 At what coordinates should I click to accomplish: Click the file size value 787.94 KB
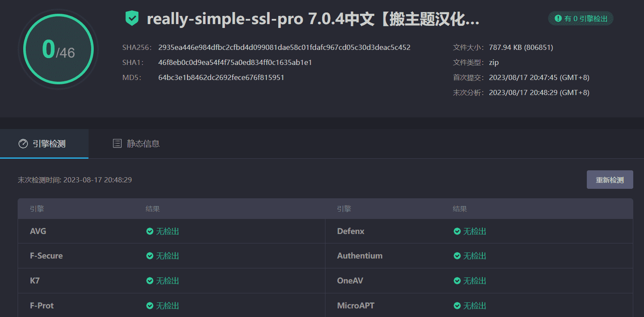point(521,47)
